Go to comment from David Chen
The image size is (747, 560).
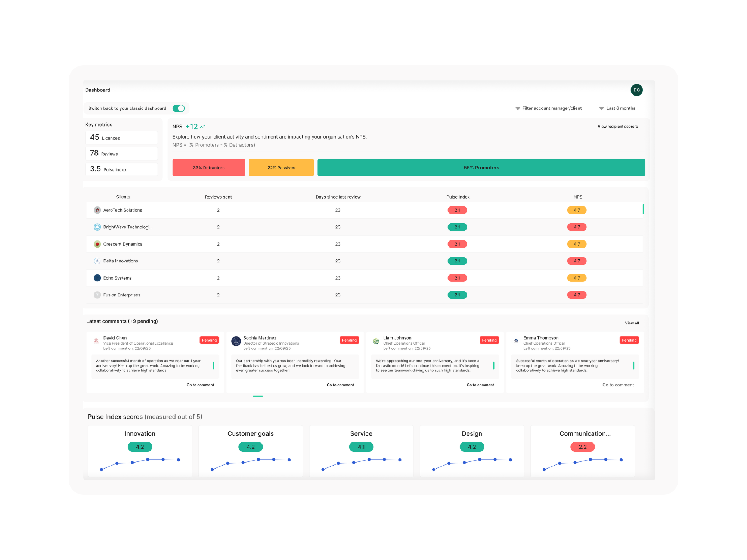(200, 385)
